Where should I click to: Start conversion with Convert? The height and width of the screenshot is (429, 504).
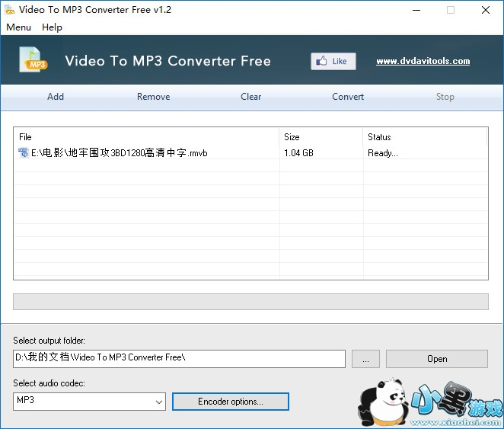[x=348, y=97]
